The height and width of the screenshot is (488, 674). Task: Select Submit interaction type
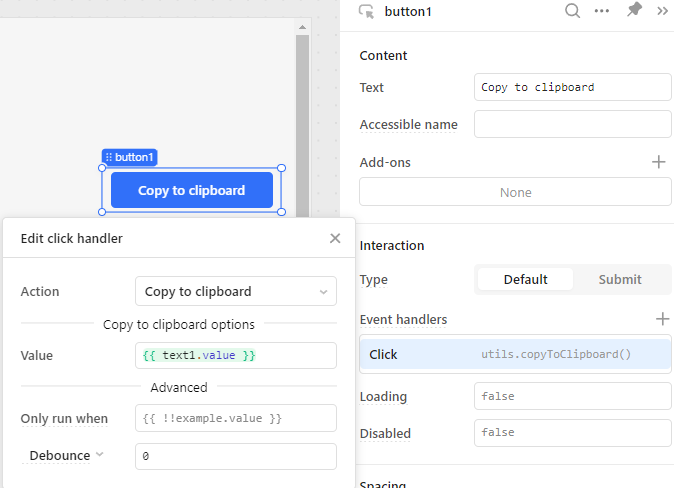[x=620, y=279]
